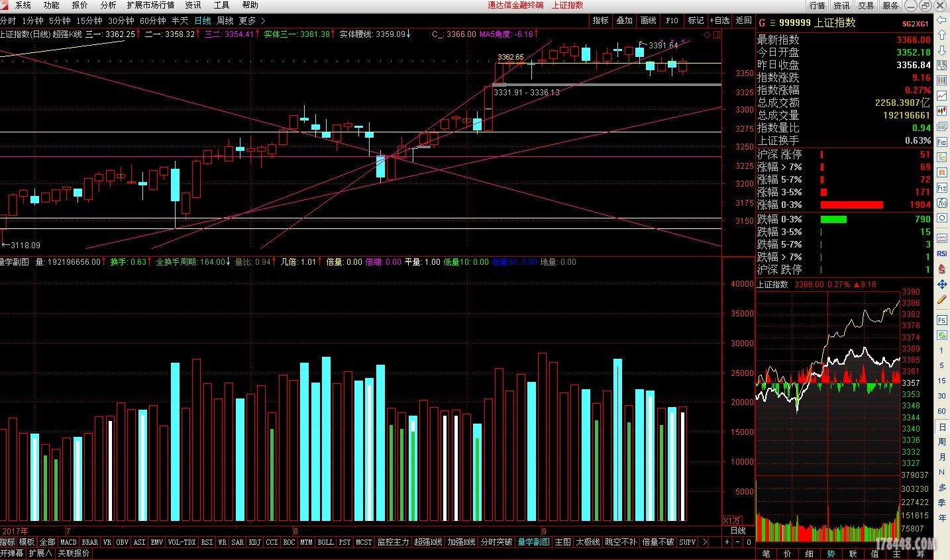This screenshot has width=950, height=560.
Task: Open the tree structure icon in sidebar
Action: (941, 157)
